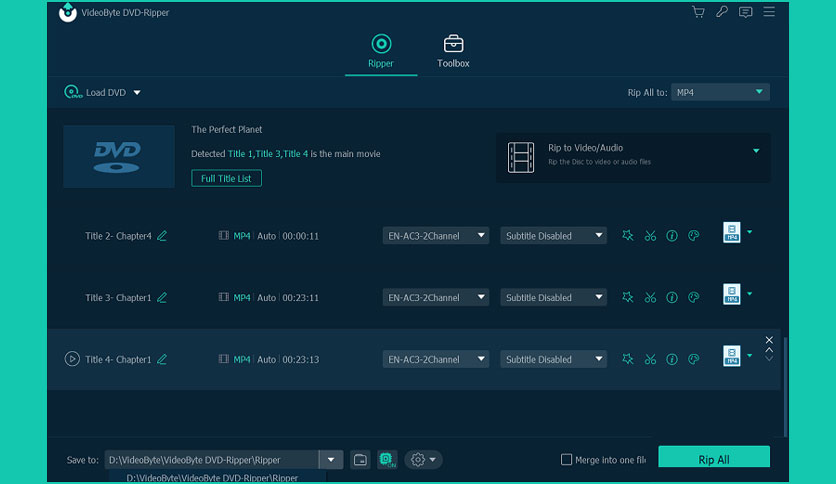
Task: Remove Title 4- Chapter1 with the X
Action: click(769, 340)
